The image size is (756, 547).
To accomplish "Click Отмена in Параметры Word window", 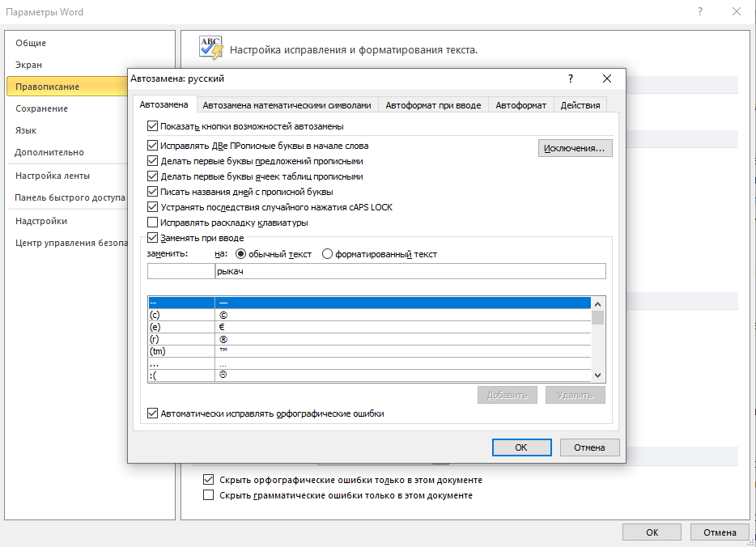I will 720,532.
